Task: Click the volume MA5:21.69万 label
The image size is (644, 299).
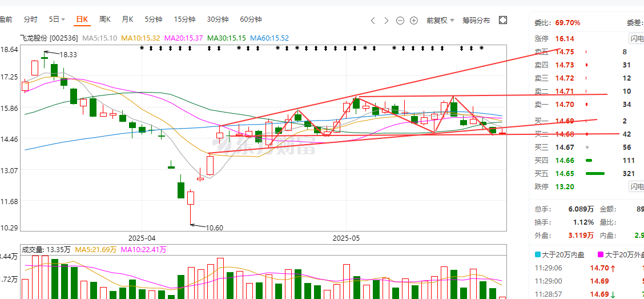Action: tap(95, 250)
